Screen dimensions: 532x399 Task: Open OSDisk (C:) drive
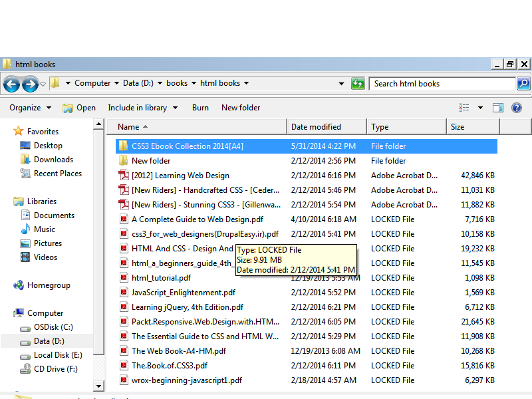47,327
